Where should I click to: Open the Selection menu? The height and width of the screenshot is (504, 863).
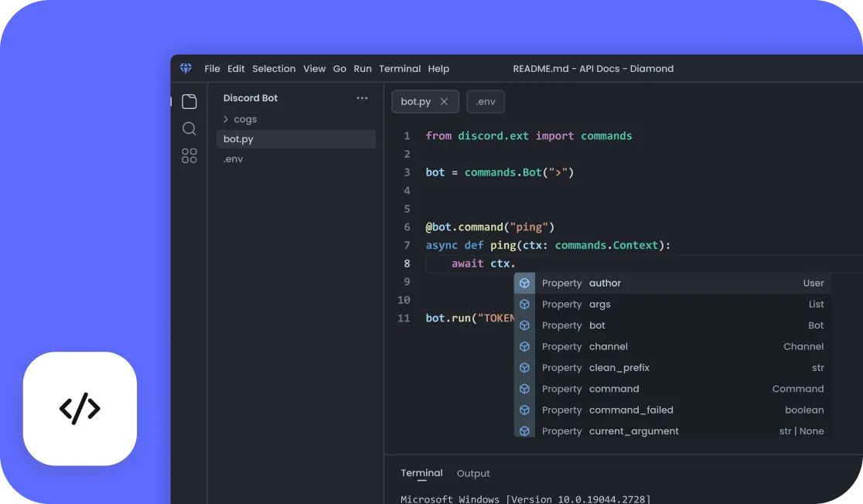point(274,69)
